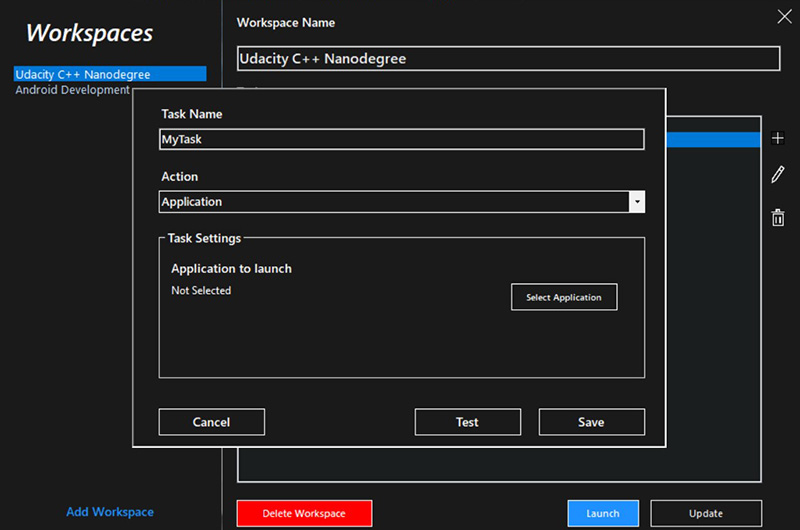Close the window with the X icon
800x530 pixels.
click(x=784, y=16)
